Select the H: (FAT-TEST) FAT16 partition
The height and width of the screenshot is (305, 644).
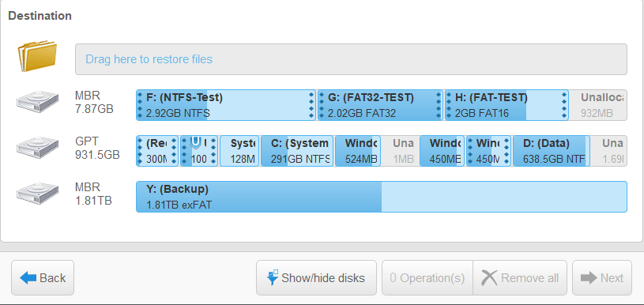point(507,105)
